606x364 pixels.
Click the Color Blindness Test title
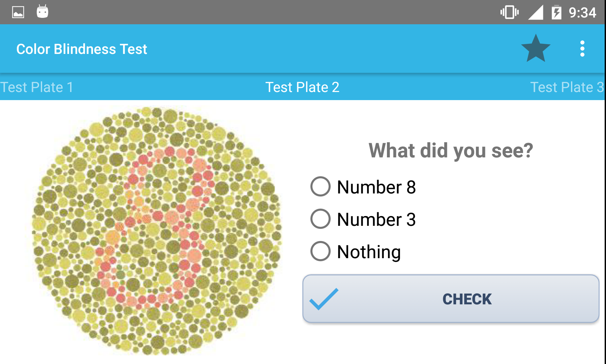tap(82, 49)
